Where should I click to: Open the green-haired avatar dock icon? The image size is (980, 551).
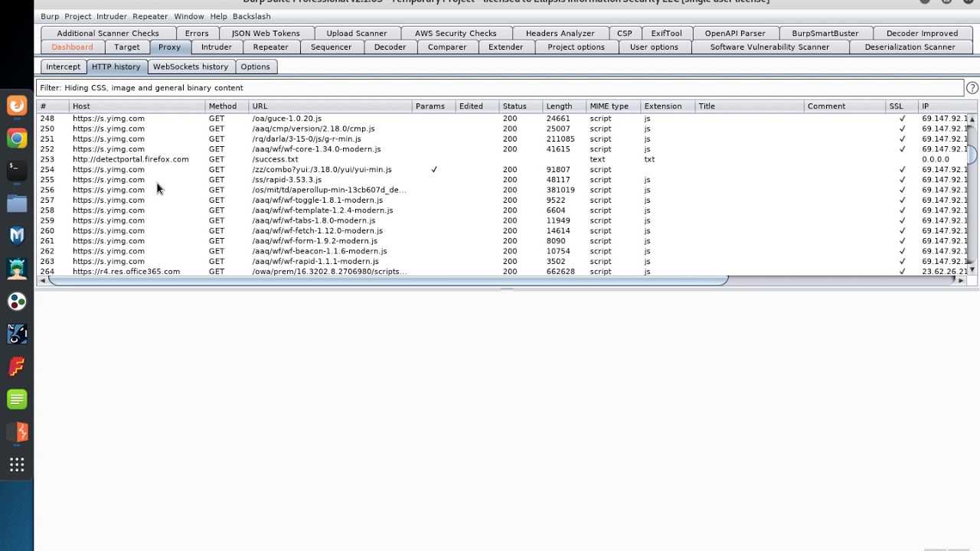17,269
